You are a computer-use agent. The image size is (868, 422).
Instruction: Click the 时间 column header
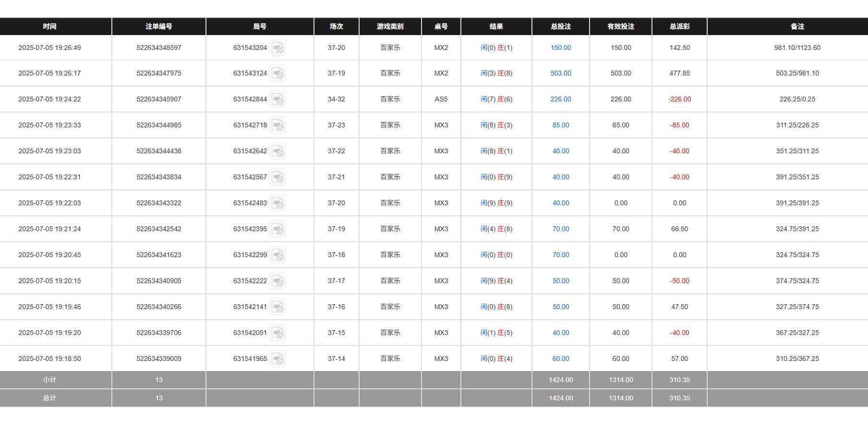coord(49,26)
